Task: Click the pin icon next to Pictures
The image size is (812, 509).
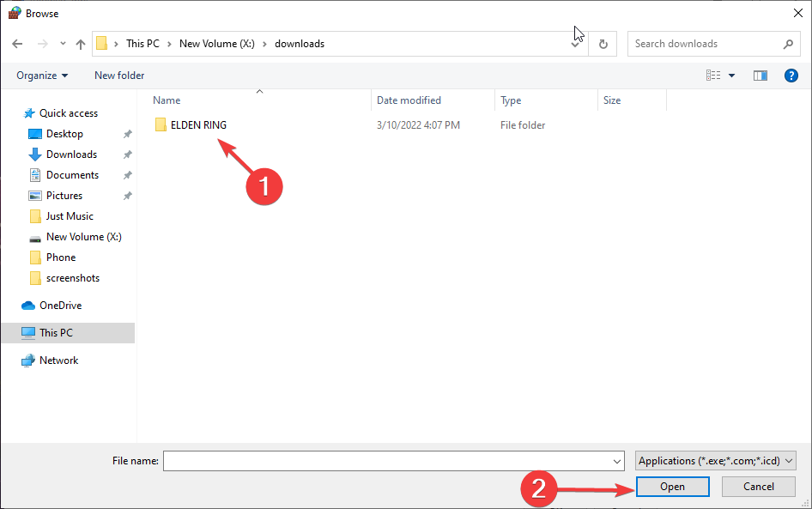Action: 127,196
